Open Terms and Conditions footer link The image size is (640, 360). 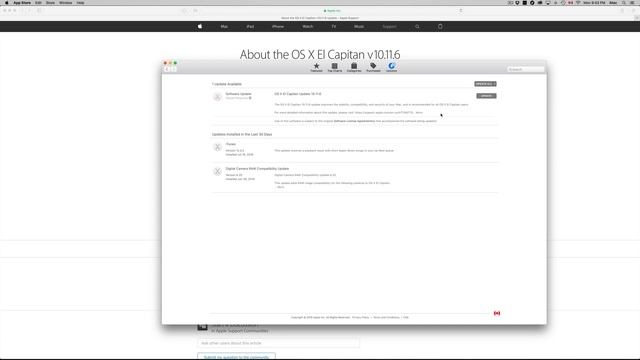tap(386, 317)
